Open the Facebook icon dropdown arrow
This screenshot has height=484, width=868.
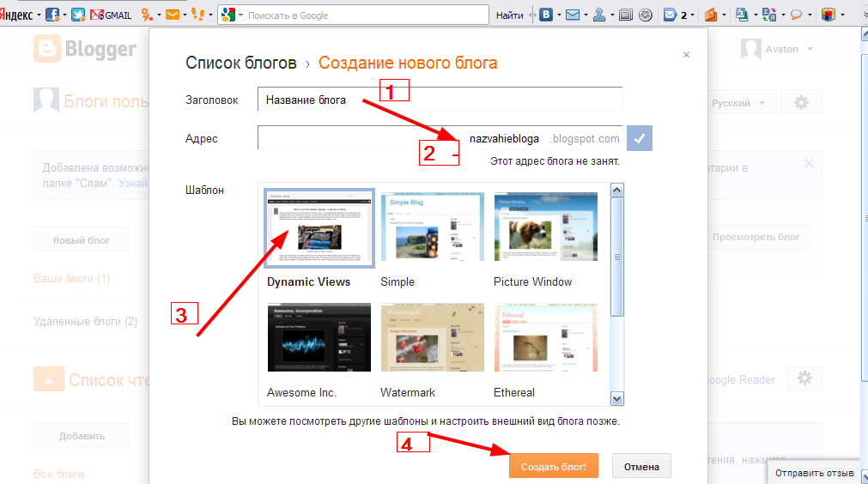pos(64,15)
